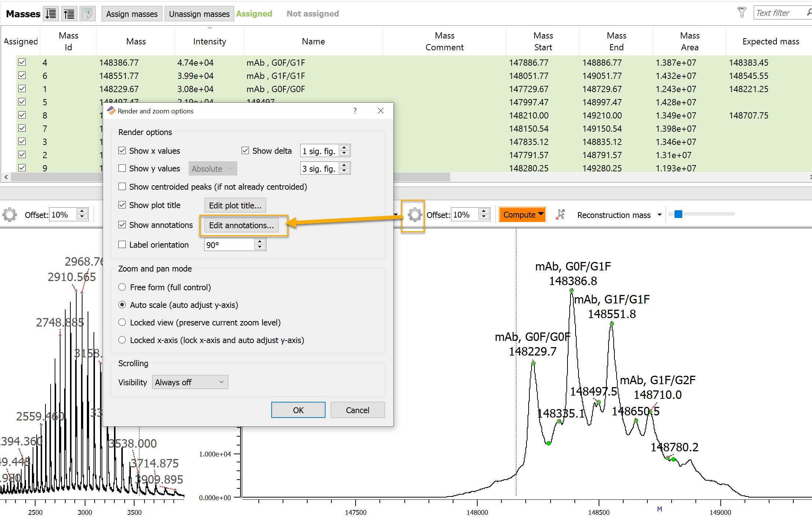
Task: Select Free form (full control) mode
Action: pos(122,287)
